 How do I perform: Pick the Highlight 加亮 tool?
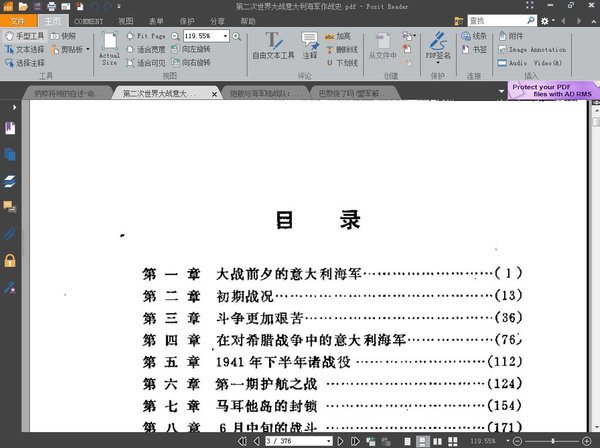click(x=338, y=36)
